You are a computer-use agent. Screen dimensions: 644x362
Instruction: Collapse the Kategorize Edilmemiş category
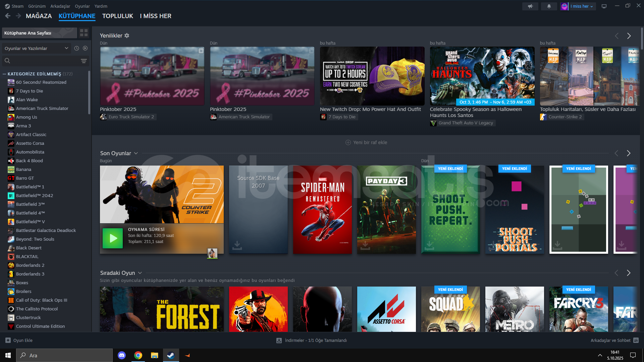point(4,74)
